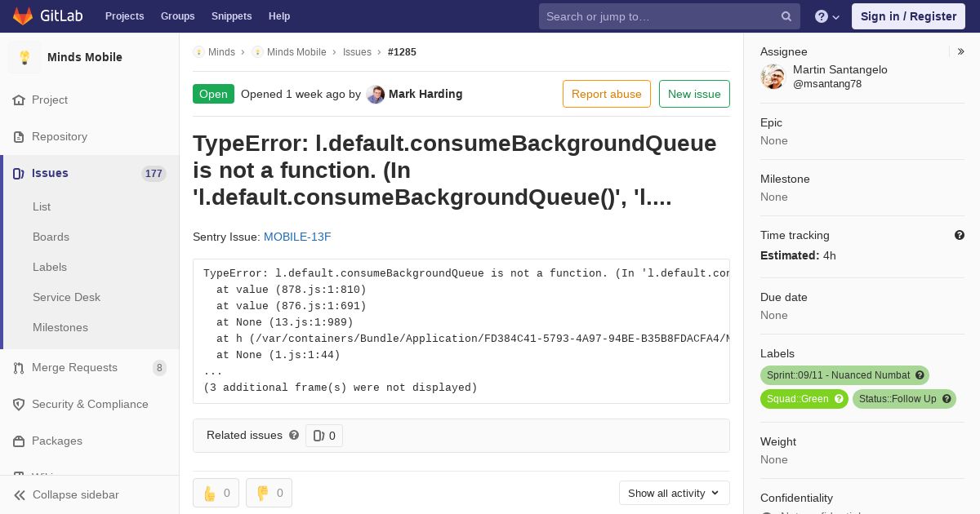The height and width of the screenshot is (514, 980).
Task: Click the Repository file icon
Action: (x=19, y=137)
